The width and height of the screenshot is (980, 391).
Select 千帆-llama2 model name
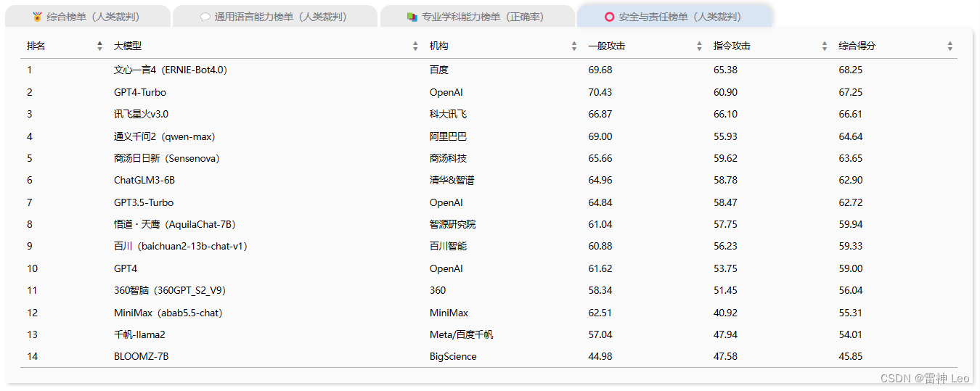(139, 334)
